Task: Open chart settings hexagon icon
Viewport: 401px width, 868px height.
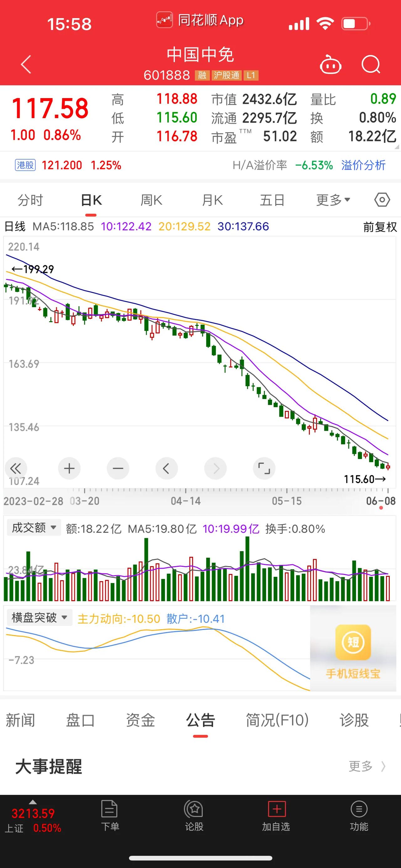Action: click(x=382, y=200)
